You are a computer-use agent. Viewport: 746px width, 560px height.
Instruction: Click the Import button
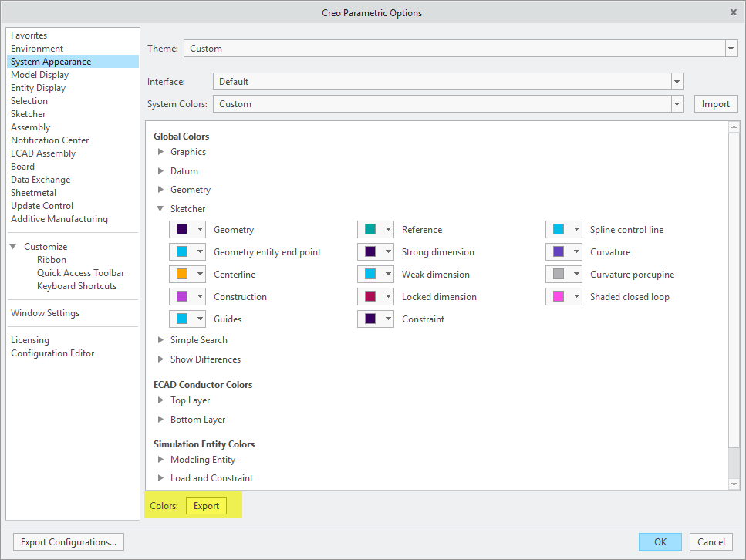click(715, 104)
